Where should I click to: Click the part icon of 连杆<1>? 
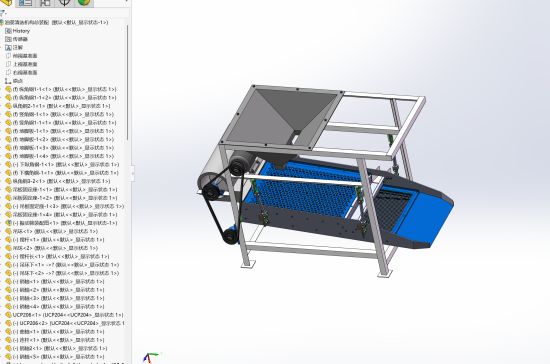tap(8, 340)
